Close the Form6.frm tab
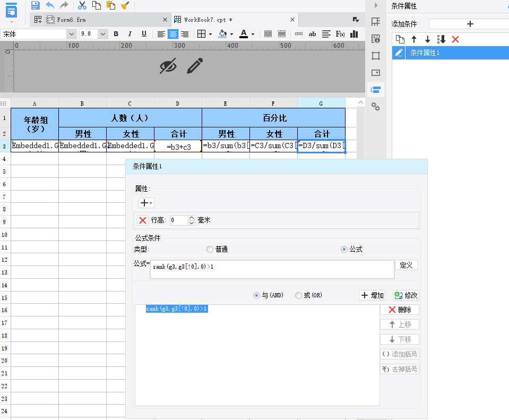The image size is (509, 420). pyautogui.click(x=165, y=20)
